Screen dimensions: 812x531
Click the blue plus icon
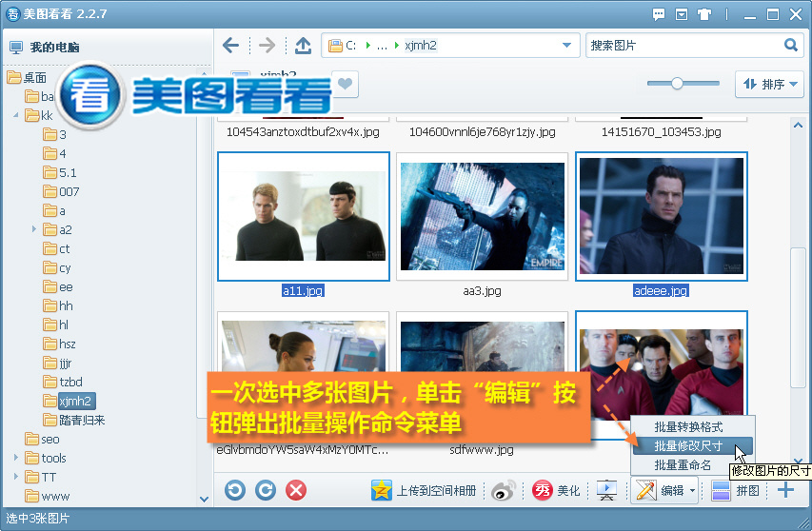(x=785, y=489)
